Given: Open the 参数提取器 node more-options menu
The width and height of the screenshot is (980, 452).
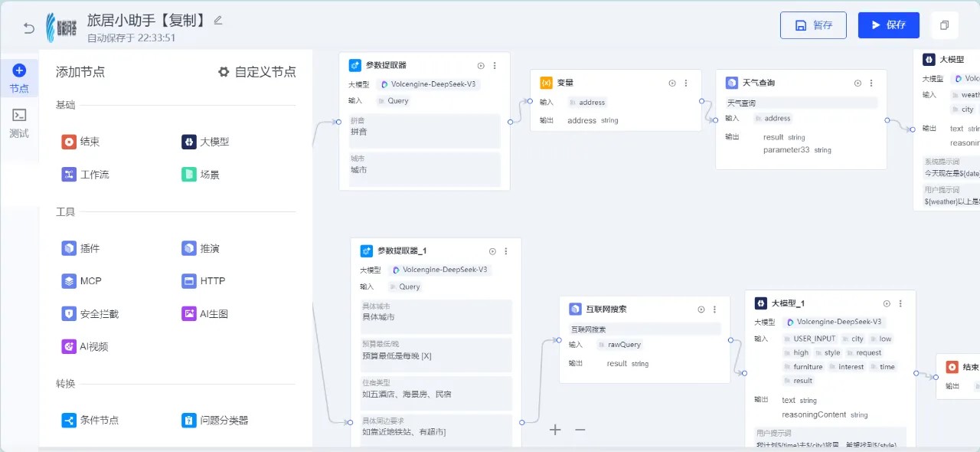Looking at the screenshot, I should point(495,66).
